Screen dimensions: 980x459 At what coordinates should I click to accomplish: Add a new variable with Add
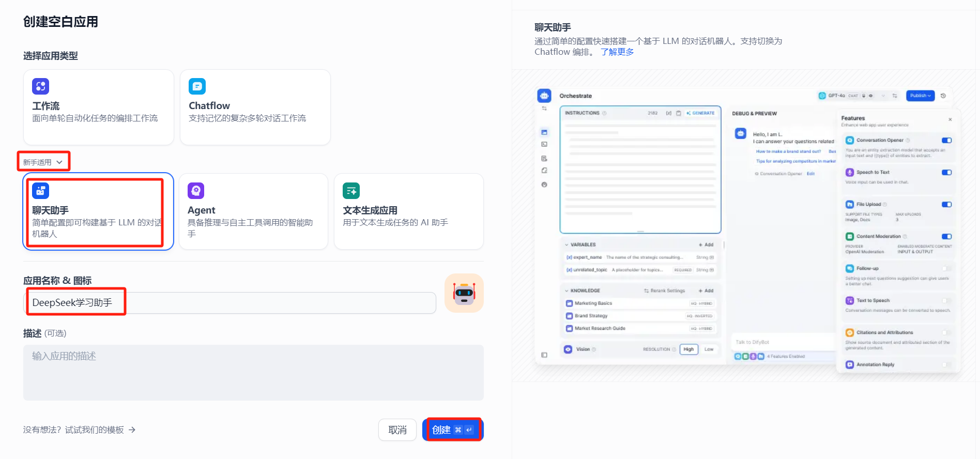(707, 245)
